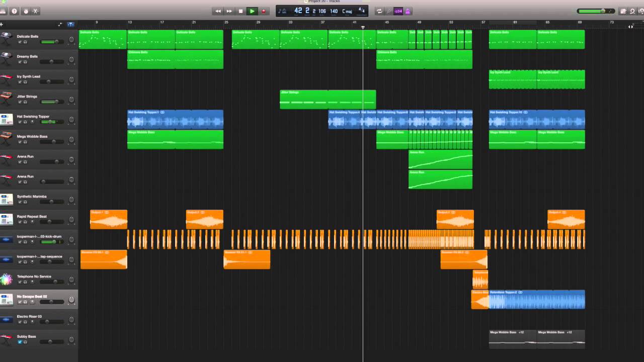Viewport: 644px width, 362px height.
Task: Open the Note Pad button
Action: tap(623, 11)
